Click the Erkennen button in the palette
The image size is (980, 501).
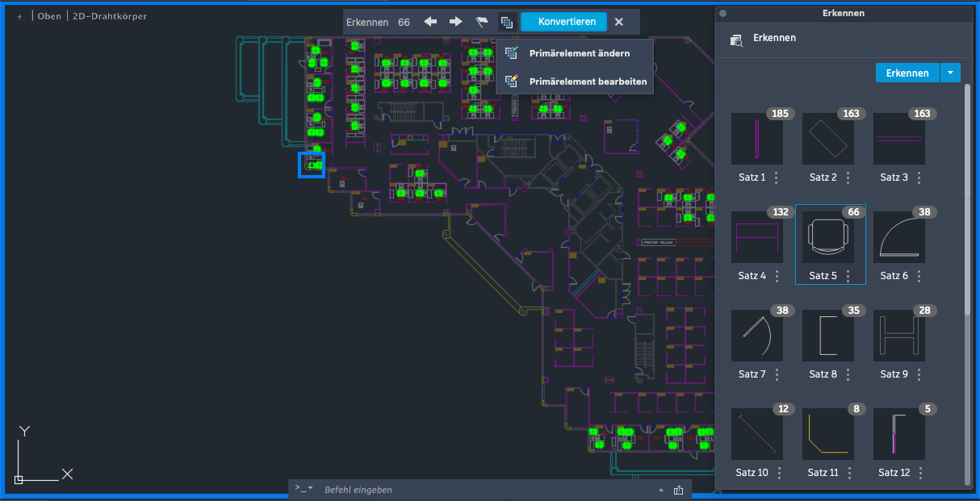click(x=907, y=73)
